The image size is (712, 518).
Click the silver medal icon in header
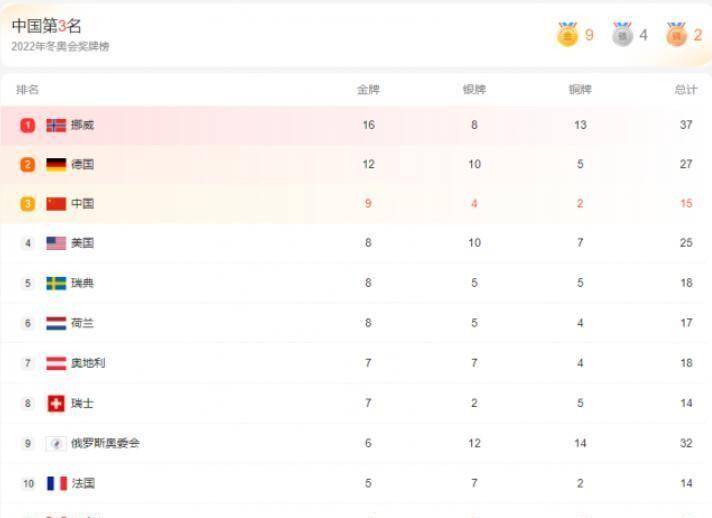pos(622,35)
